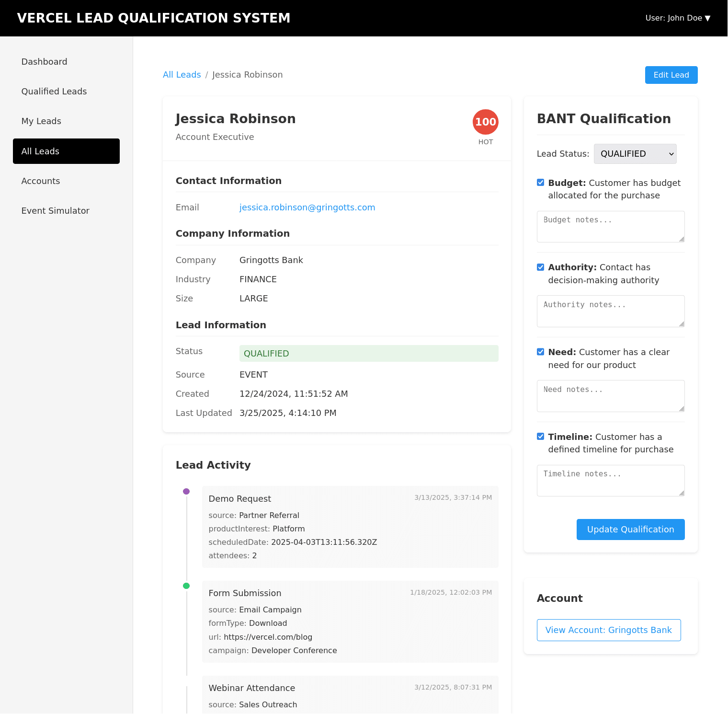
Task: Click the Partner Referral source value
Action: 269,516
